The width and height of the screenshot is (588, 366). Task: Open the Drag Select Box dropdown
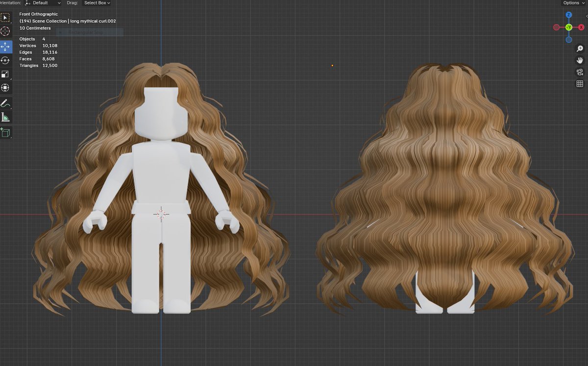tap(97, 3)
